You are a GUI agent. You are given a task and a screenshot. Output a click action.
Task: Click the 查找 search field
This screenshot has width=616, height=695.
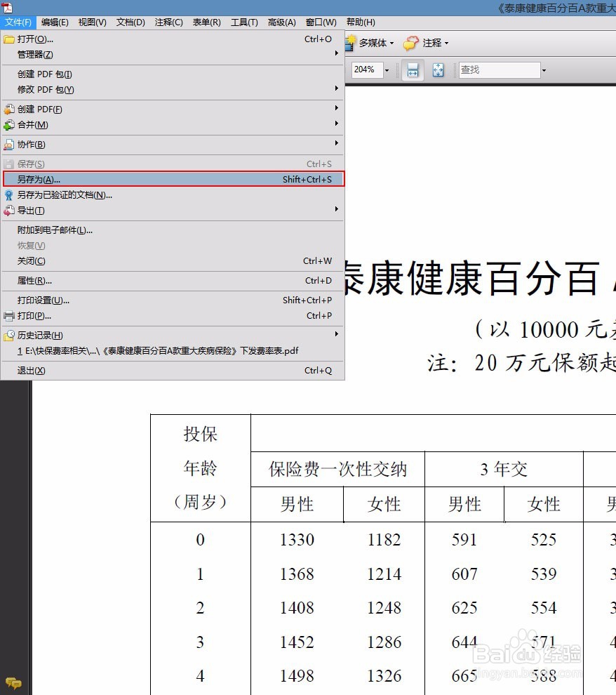click(500, 70)
